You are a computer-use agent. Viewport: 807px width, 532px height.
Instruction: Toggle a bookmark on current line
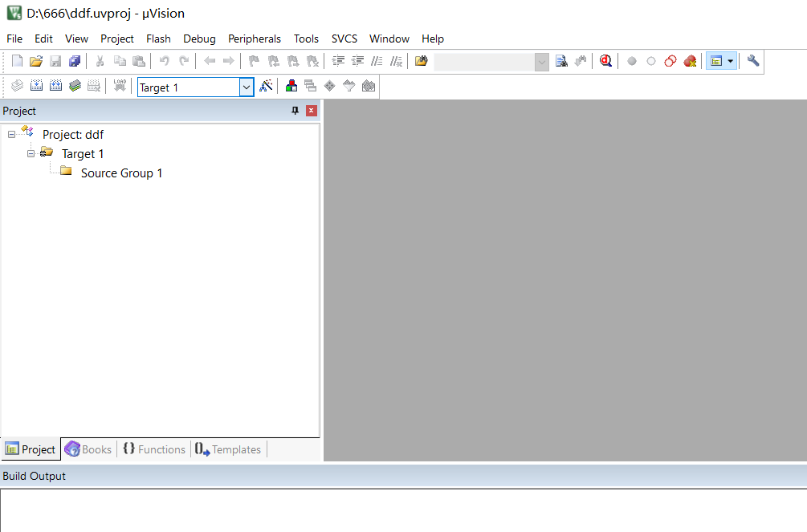tap(254, 61)
